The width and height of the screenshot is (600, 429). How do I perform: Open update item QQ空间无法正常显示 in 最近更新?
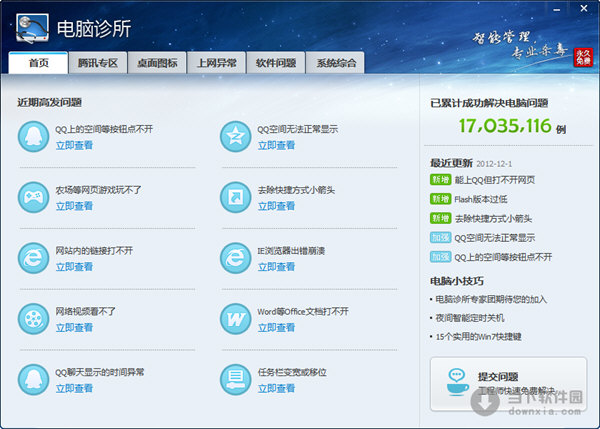pyautogui.click(x=494, y=238)
